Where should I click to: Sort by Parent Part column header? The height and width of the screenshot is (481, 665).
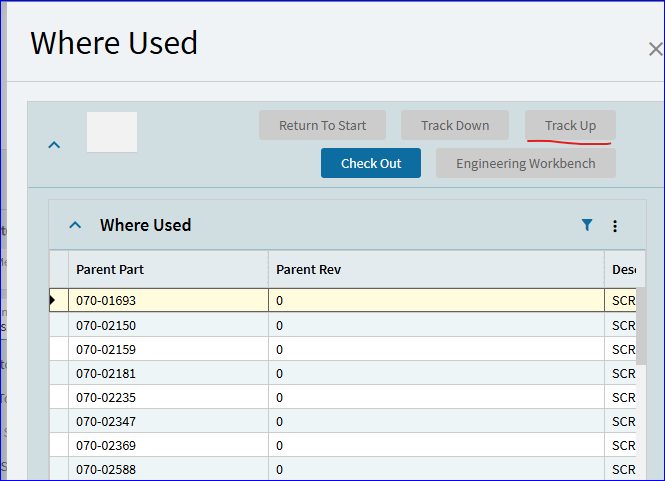coord(168,269)
